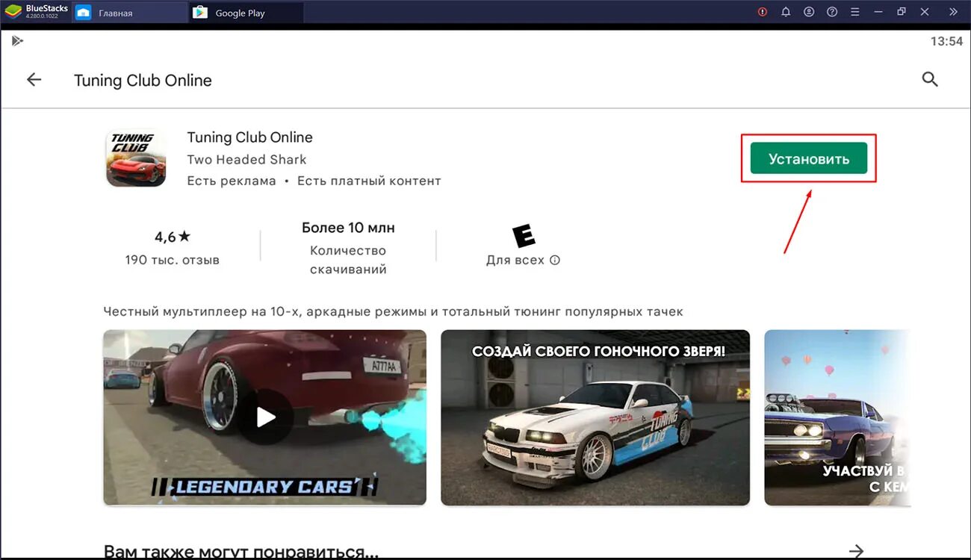Click the info icon next to Для всех
The height and width of the screenshot is (560, 971).
(x=554, y=261)
